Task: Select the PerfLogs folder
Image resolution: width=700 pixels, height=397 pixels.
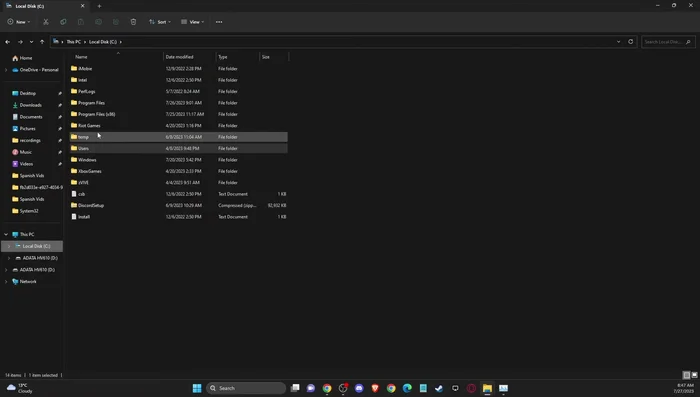Action: [179, 91]
